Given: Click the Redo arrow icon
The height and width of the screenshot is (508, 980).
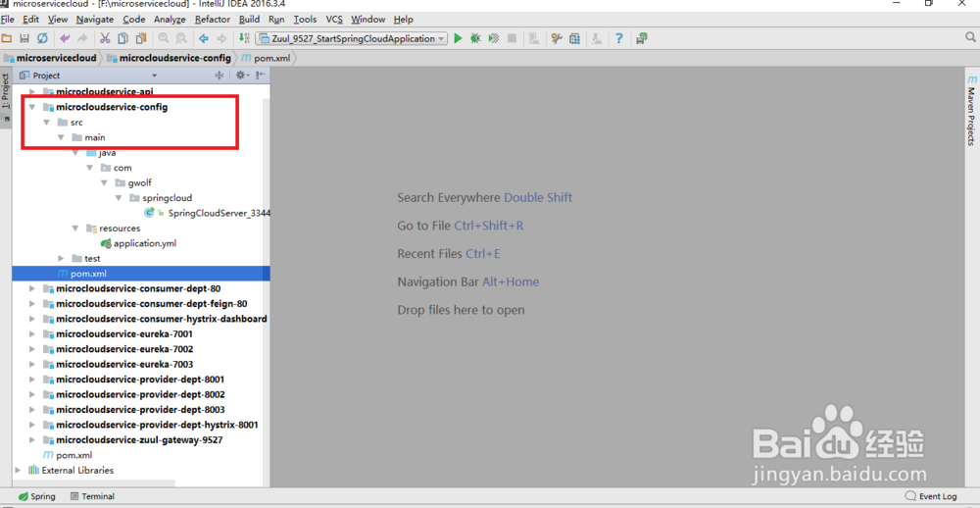Looking at the screenshot, I should (x=82, y=39).
